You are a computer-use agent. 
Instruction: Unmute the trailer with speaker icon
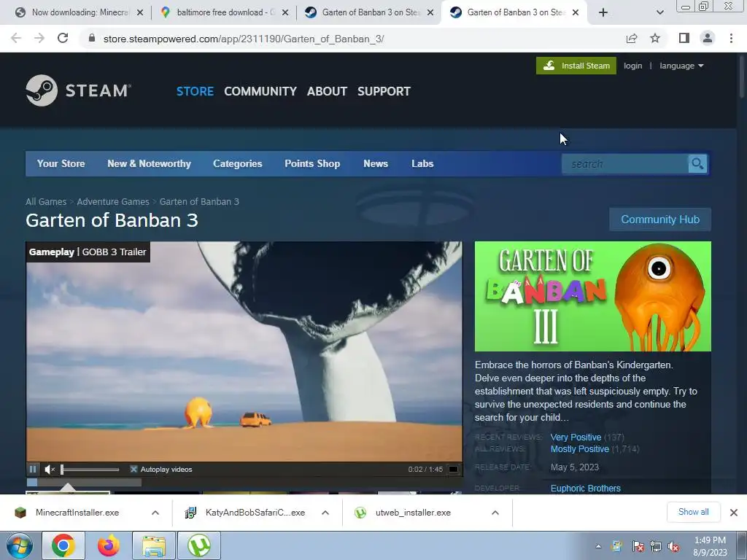[x=50, y=470]
